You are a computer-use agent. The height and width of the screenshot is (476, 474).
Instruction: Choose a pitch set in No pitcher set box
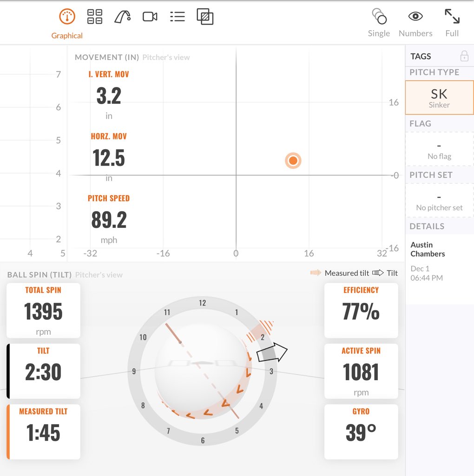click(x=439, y=200)
